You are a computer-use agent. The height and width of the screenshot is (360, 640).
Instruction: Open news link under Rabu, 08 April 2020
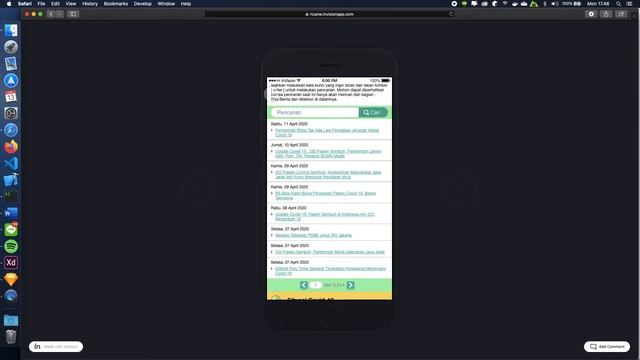click(x=324, y=216)
